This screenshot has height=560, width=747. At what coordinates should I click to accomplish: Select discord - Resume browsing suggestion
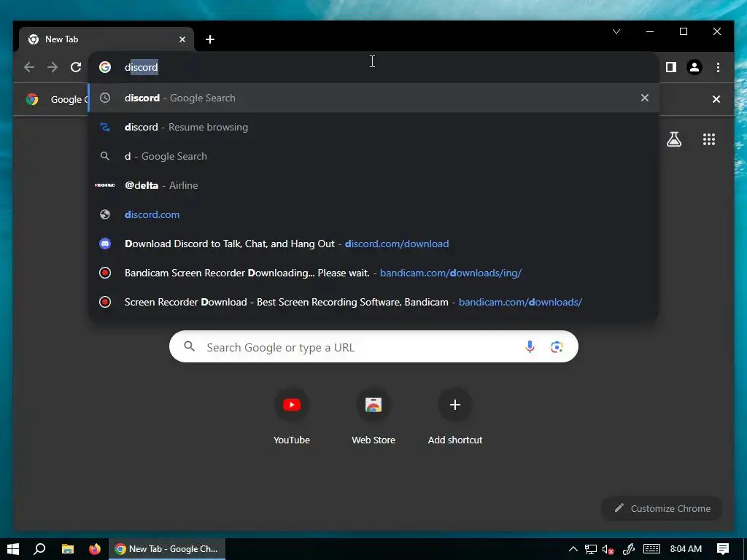point(373,127)
